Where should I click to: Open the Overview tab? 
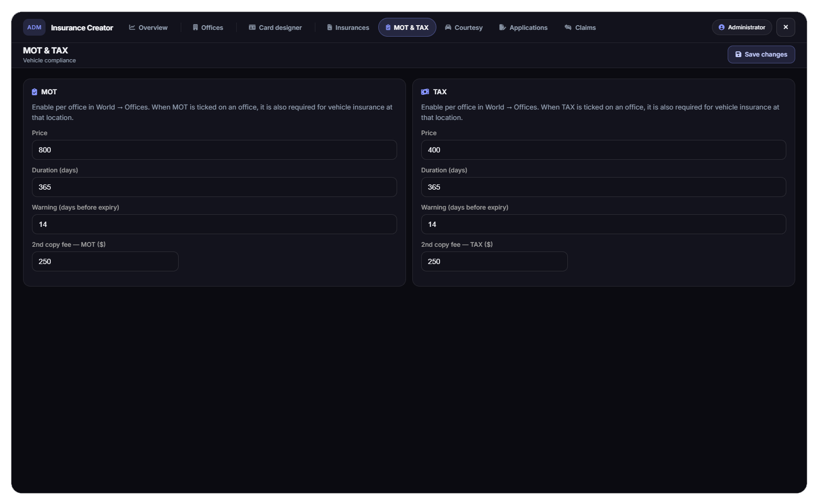tap(148, 27)
